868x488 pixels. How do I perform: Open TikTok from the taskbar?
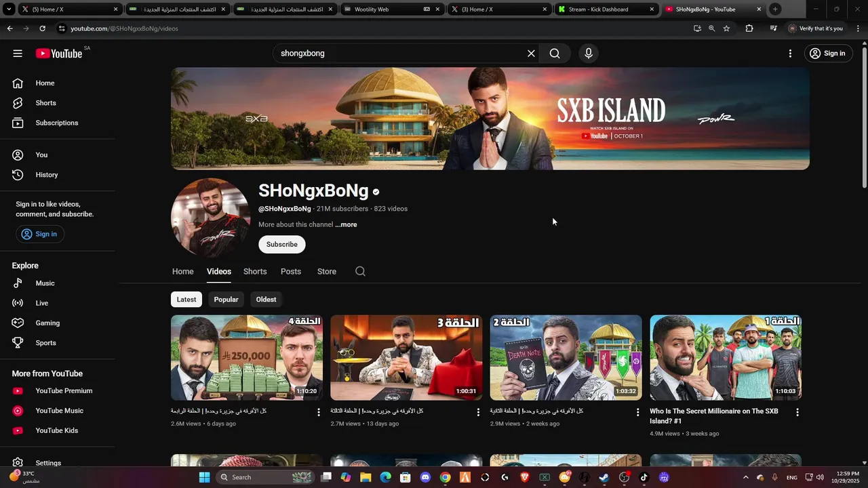pyautogui.click(x=644, y=477)
